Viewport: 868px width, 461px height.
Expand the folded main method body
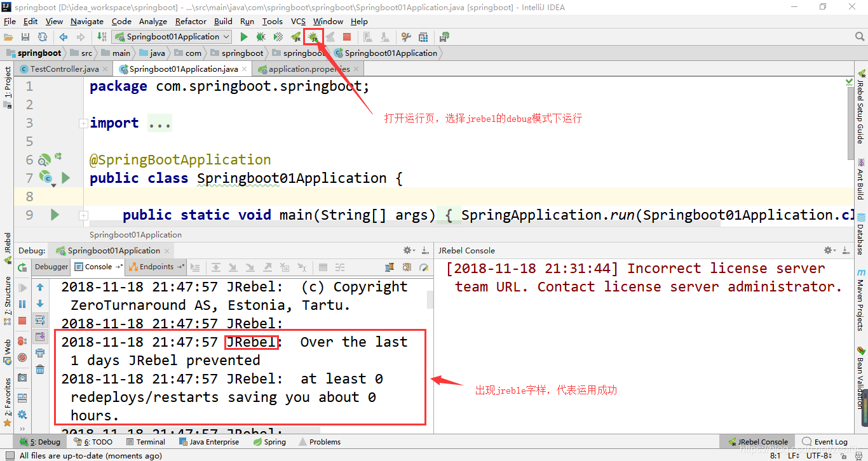[83, 216]
